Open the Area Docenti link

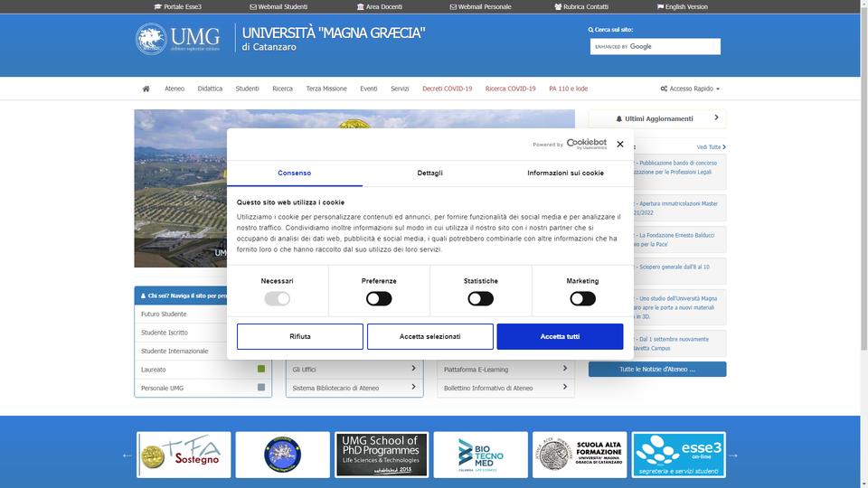pos(380,6)
